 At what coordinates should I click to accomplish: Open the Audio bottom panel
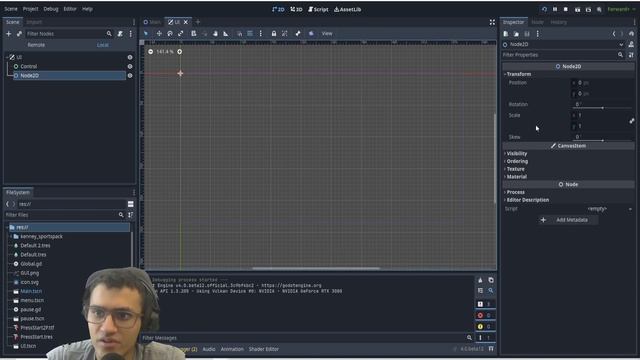pos(209,349)
